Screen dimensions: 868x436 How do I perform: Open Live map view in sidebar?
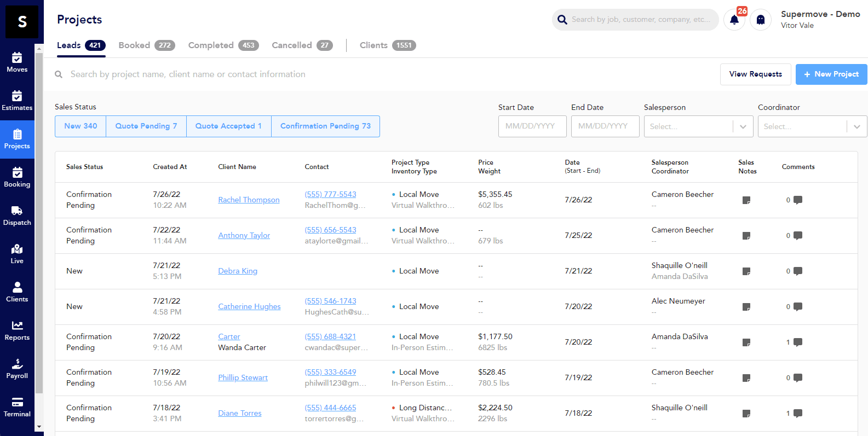click(17, 254)
